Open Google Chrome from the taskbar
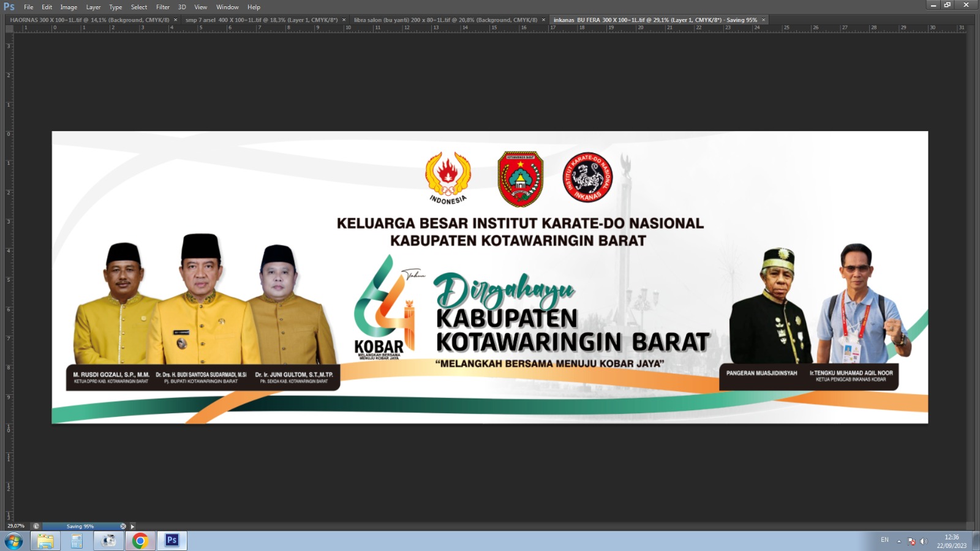The image size is (980, 551). [x=140, y=541]
